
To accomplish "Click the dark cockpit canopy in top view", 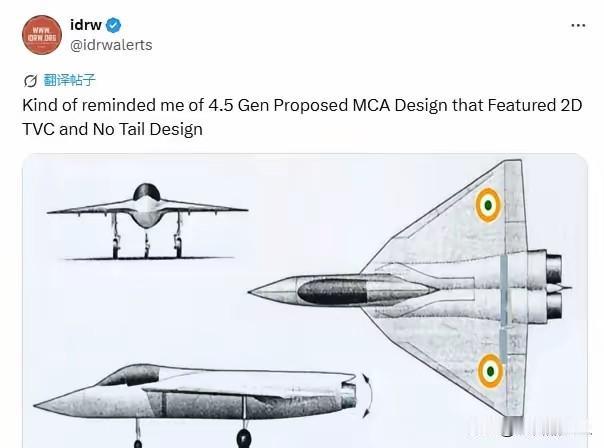I will (332, 292).
